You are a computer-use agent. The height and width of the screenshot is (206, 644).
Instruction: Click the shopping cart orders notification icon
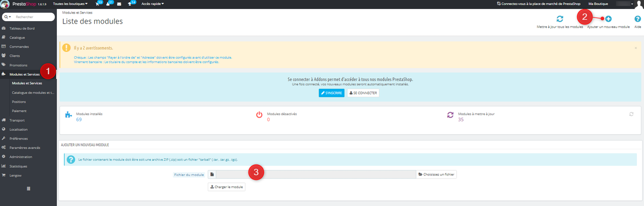[x=97, y=4]
